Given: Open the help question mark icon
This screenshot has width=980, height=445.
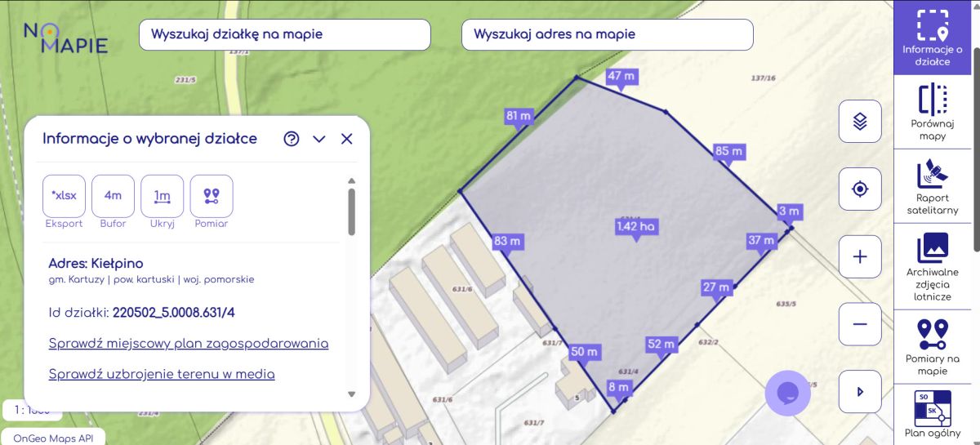Looking at the screenshot, I should tap(292, 139).
